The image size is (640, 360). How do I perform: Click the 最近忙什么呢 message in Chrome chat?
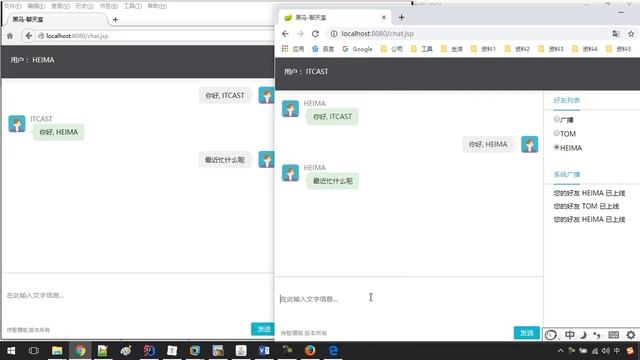333,181
